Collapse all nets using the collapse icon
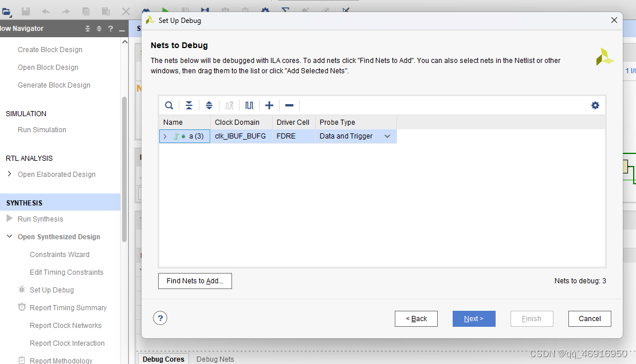 pyautogui.click(x=189, y=105)
